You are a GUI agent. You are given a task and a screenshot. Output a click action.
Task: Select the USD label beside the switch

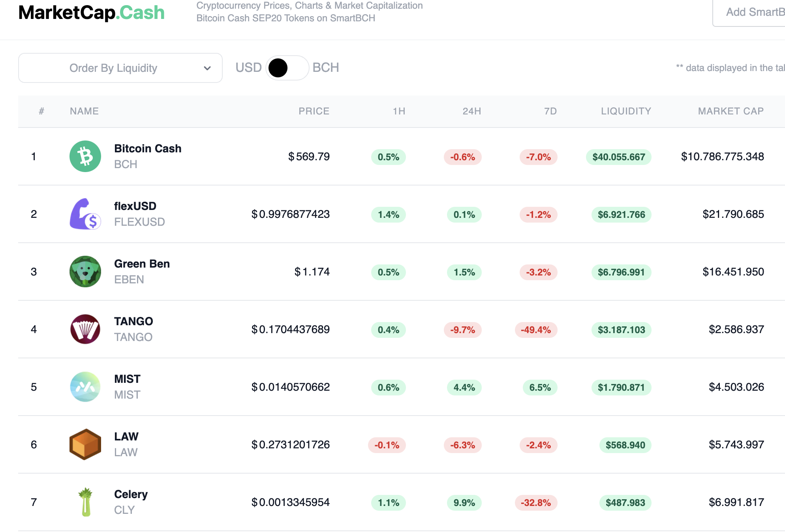coord(248,67)
